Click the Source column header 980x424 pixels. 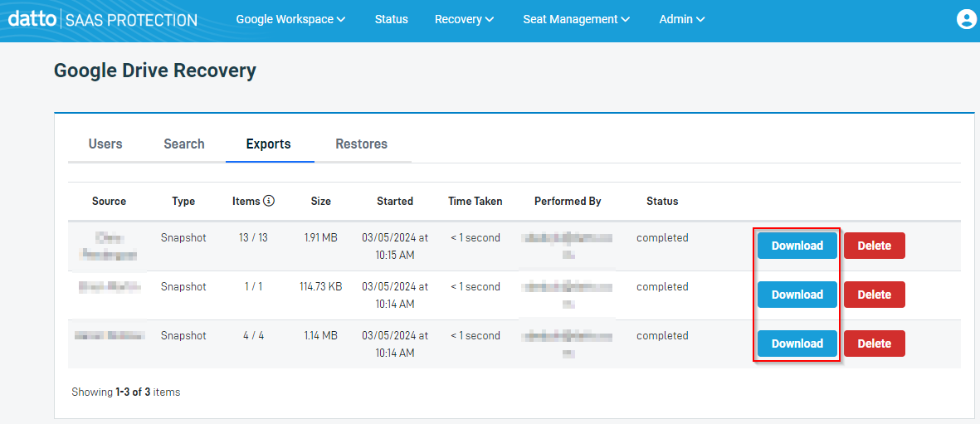(x=109, y=202)
